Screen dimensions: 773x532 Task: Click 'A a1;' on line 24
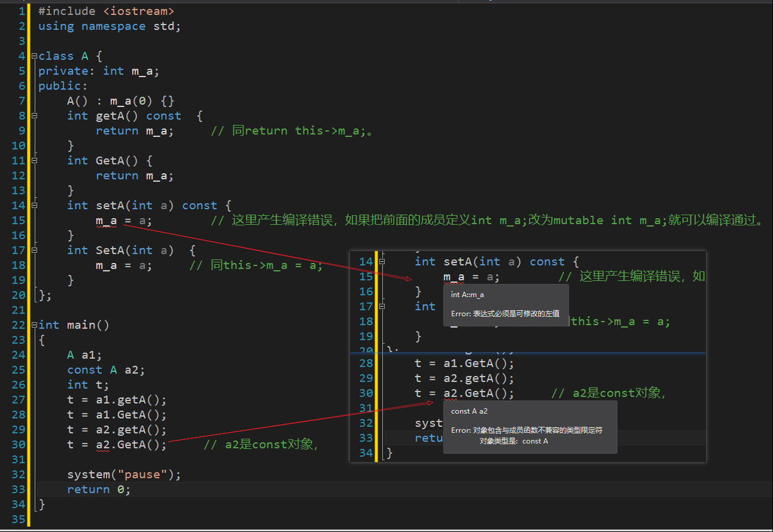point(84,354)
